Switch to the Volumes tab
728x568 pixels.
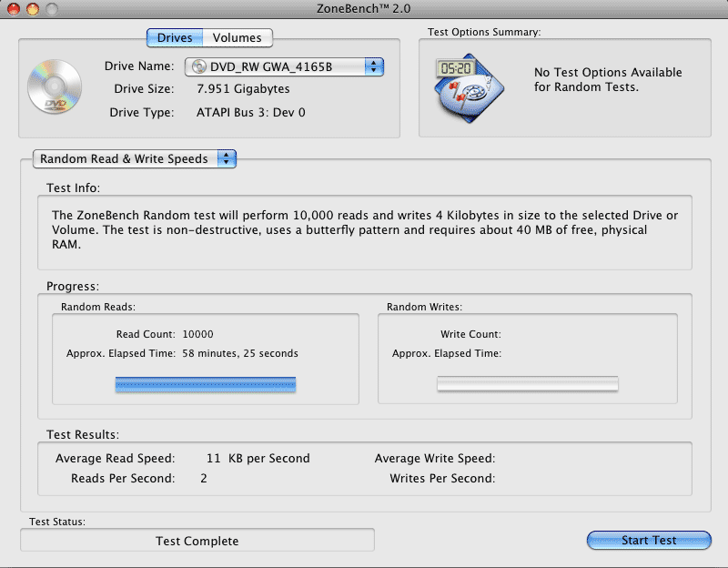[x=237, y=38]
